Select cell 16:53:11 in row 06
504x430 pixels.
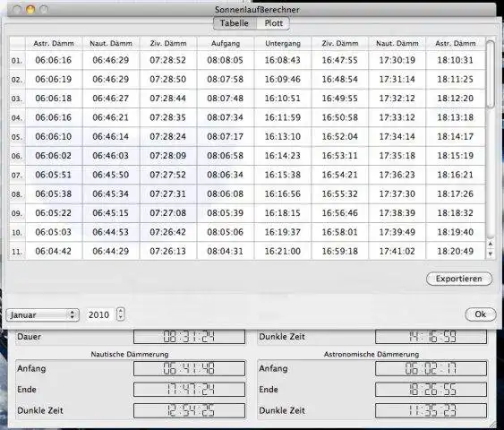click(340, 156)
